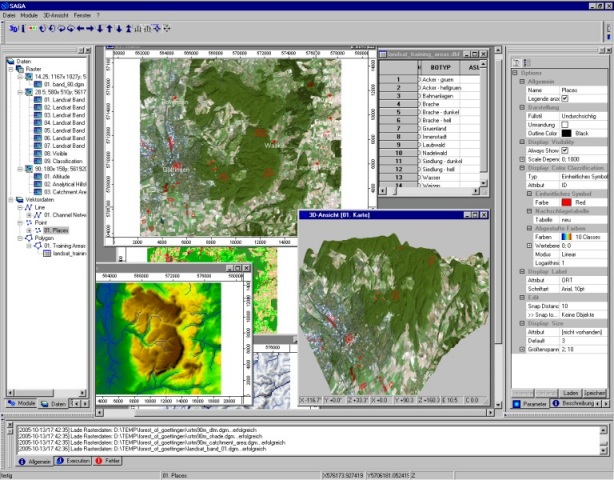Open the Fehler message tab

point(107,461)
